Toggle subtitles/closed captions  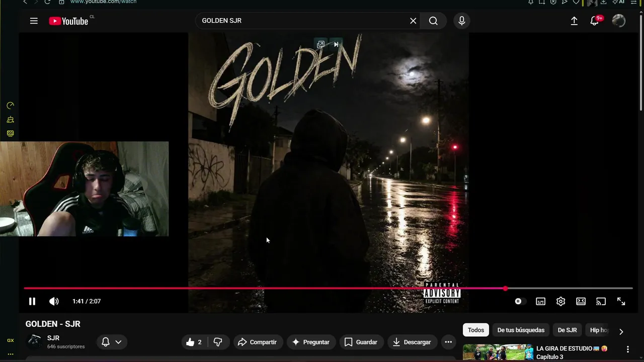[x=540, y=301]
